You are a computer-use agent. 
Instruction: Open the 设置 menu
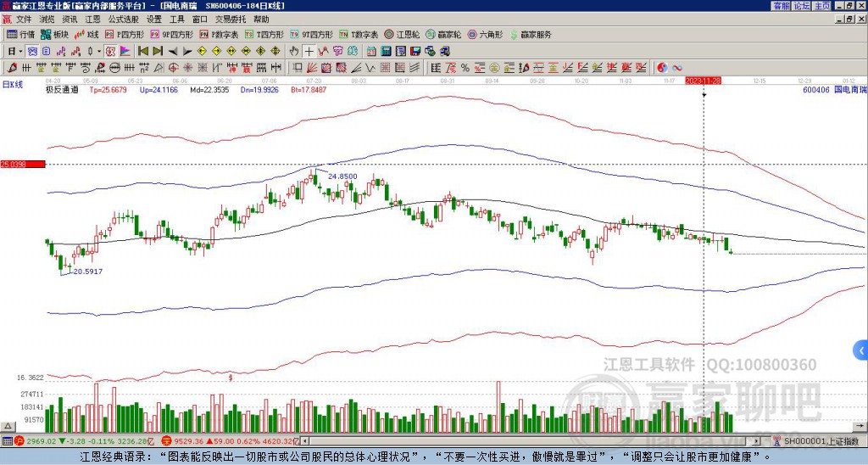tap(154, 20)
